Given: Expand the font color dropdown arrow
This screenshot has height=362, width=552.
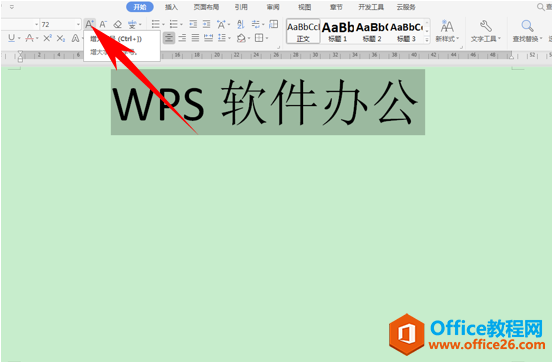Looking at the screenshot, I should pos(37,38).
